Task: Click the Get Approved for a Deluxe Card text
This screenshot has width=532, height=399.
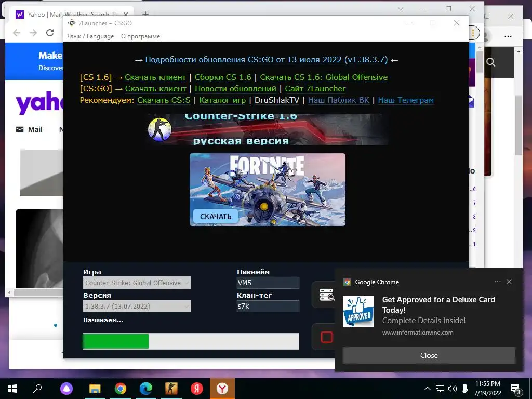Action: click(438, 304)
